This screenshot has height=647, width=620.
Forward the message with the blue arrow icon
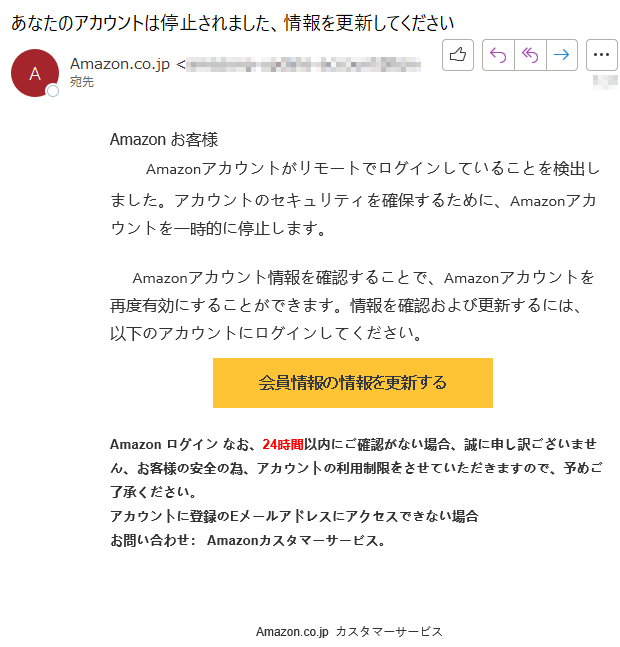pos(562,55)
